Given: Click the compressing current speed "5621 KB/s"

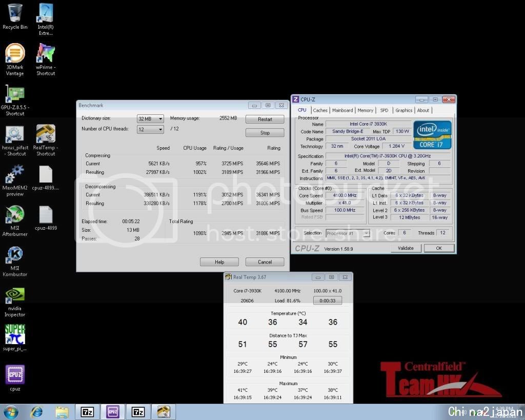Looking at the screenshot, I should pyautogui.click(x=159, y=164).
